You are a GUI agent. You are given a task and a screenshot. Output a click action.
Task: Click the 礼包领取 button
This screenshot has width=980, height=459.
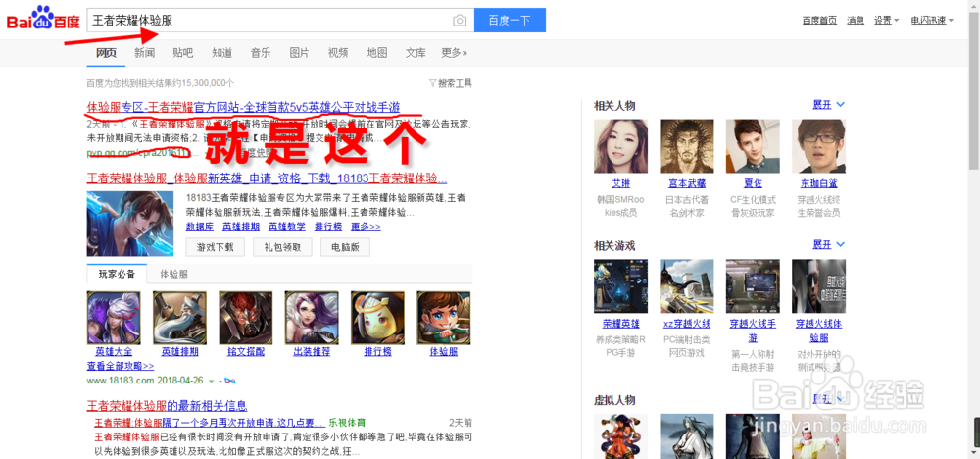(x=282, y=247)
